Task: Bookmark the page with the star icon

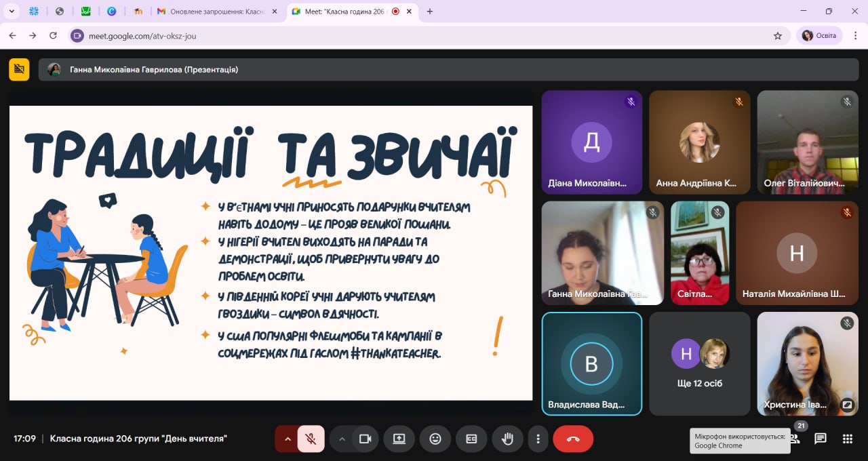Action: click(778, 36)
